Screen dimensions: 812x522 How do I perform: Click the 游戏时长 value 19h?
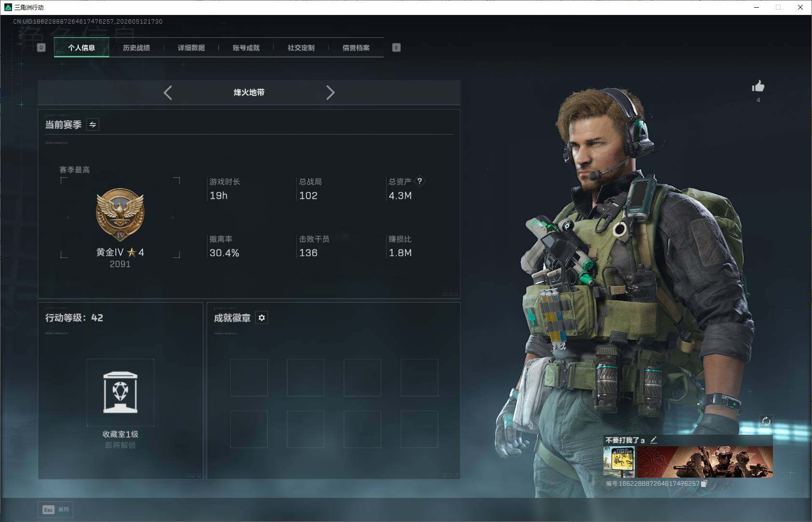(218, 195)
